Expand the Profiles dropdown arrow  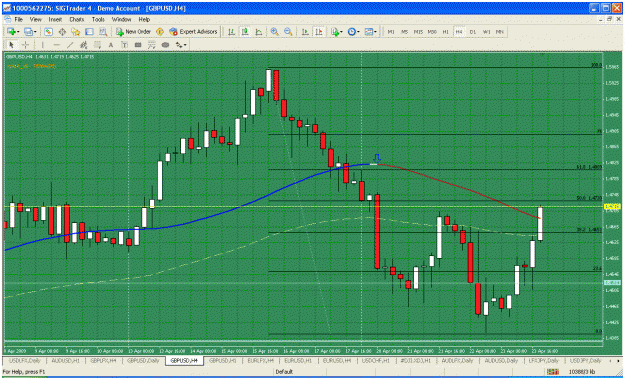pos(35,32)
